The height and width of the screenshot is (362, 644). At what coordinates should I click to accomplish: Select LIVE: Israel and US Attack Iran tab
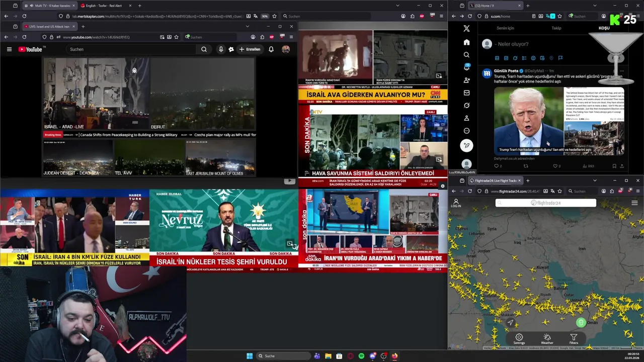click(x=49, y=26)
